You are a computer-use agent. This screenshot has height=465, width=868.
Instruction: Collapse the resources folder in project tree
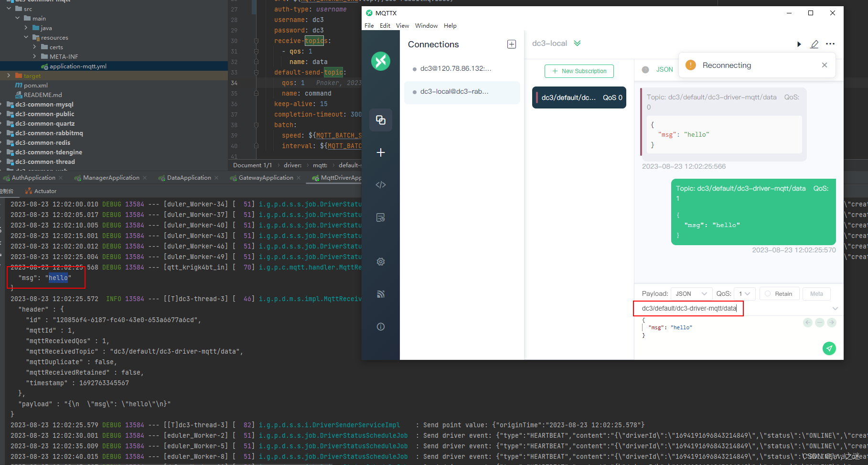(26, 38)
